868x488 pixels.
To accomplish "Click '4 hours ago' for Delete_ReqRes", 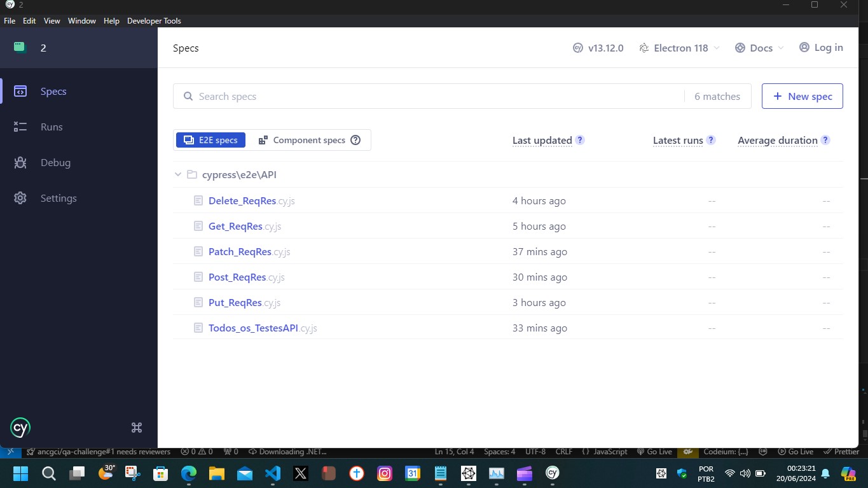I will coord(539,200).
